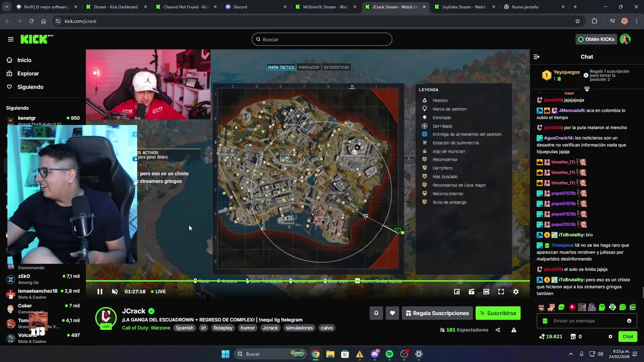Click the KICK logo
Viewport: 644px width, 362px height.
coord(36,39)
